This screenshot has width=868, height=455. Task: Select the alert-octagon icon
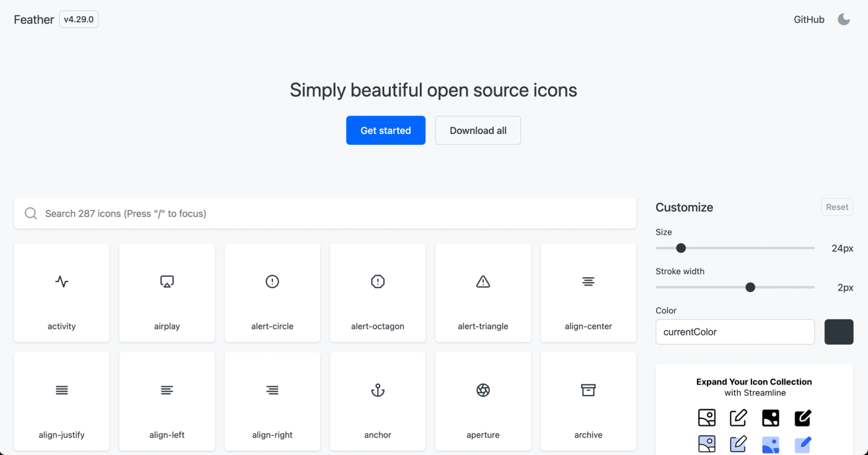[x=378, y=293]
